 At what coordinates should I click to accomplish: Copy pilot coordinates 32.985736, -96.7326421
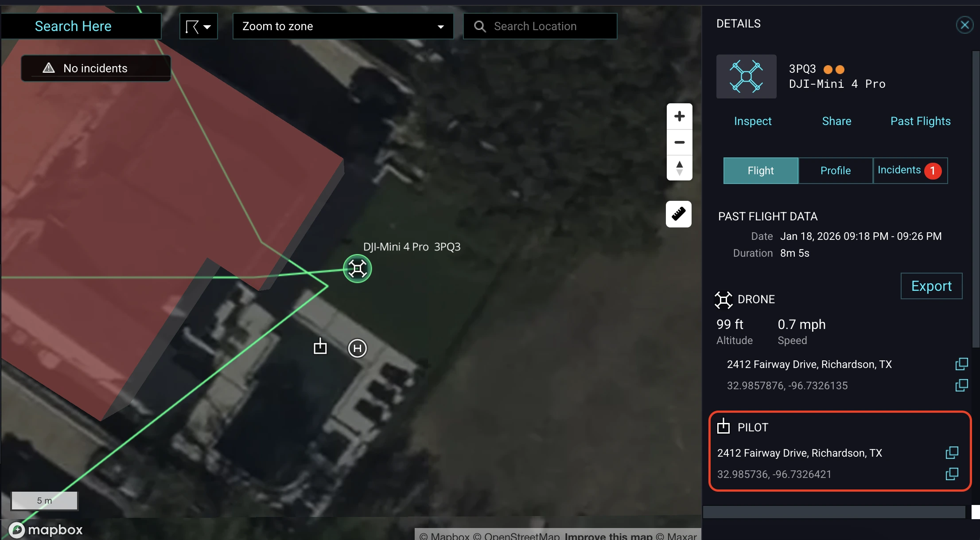(x=952, y=474)
